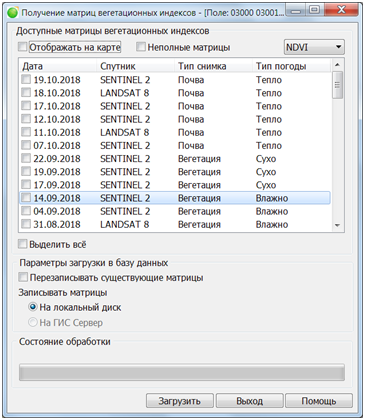Click the list scrollbar up arrow
The height and width of the screenshot is (420, 365).
[x=337, y=65]
